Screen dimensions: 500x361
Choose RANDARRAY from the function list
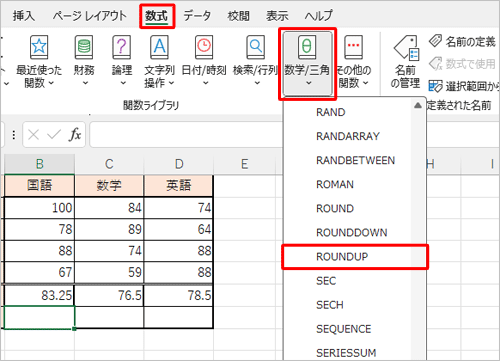pyautogui.click(x=348, y=136)
